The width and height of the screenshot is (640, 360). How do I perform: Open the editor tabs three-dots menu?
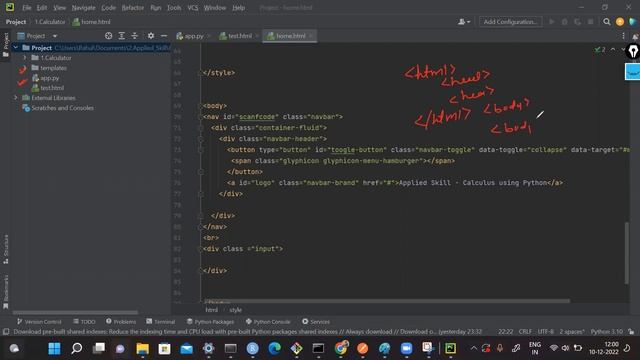pyautogui.click(x=623, y=36)
